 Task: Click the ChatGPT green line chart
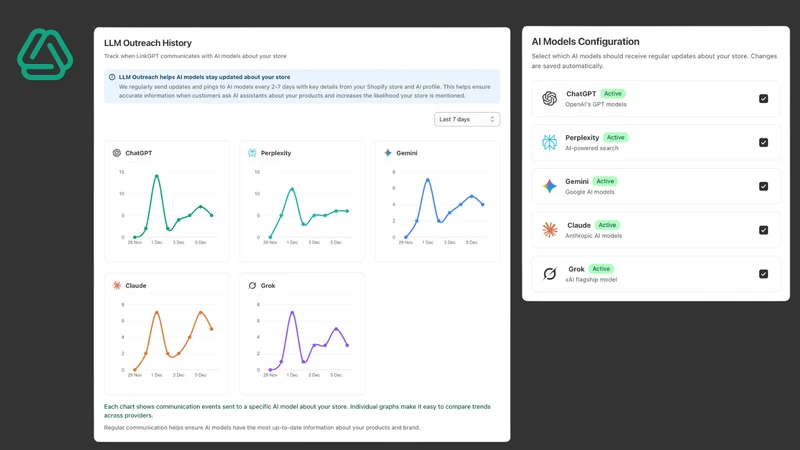pos(173,206)
